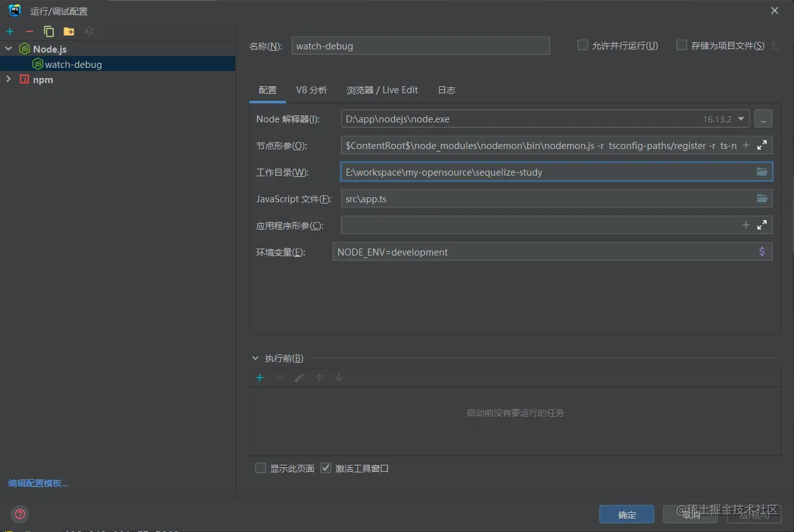Browse for Node interpreter with ellipsis button

[x=763, y=119]
